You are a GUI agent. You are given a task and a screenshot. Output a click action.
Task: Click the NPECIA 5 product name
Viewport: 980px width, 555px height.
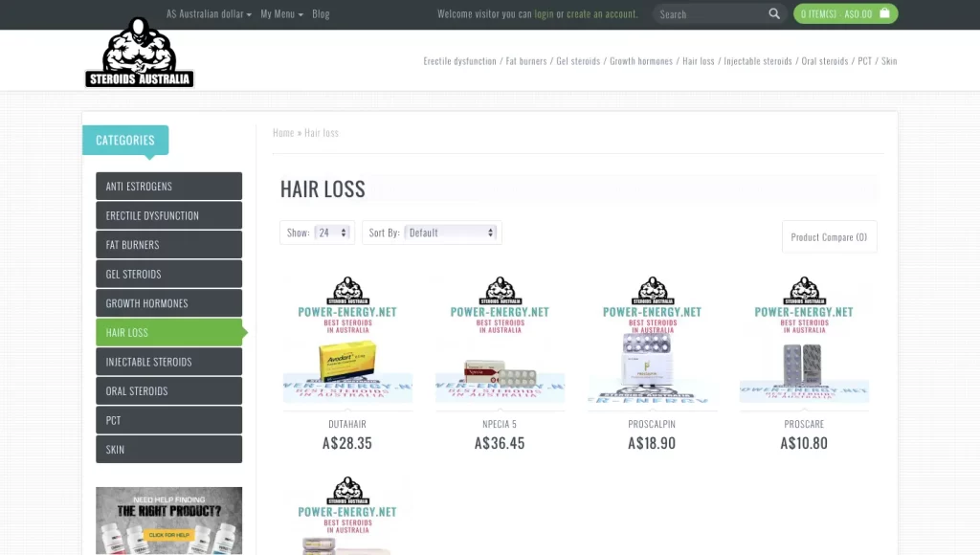point(500,424)
